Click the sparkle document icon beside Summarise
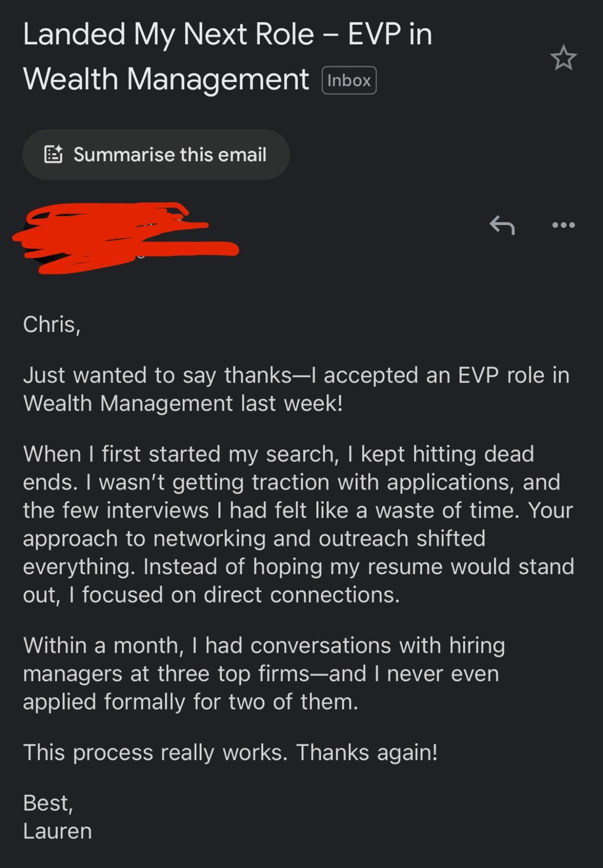This screenshot has height=868, width=603. coord(53,155)
